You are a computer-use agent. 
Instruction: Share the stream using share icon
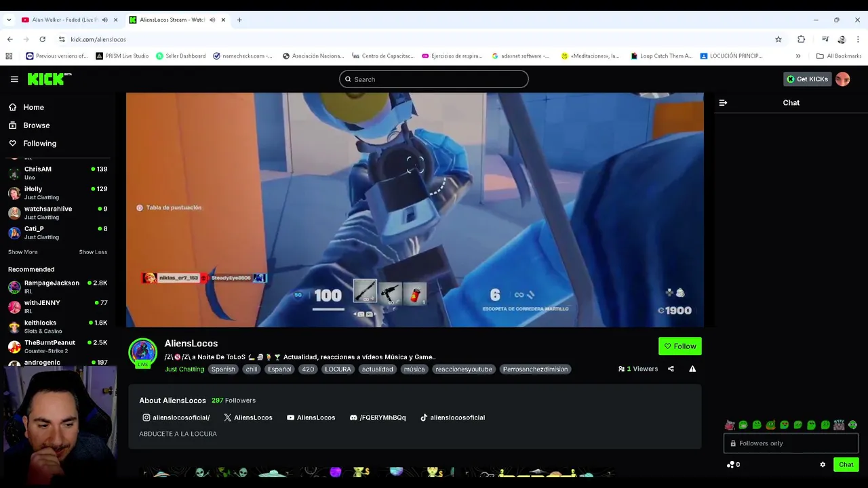tap(671, 369)
